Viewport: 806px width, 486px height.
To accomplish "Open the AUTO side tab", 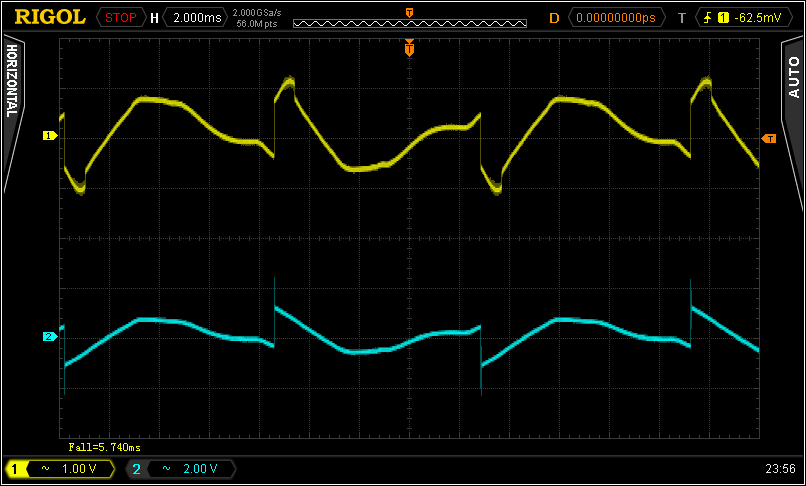I will (x=793, y=77).
